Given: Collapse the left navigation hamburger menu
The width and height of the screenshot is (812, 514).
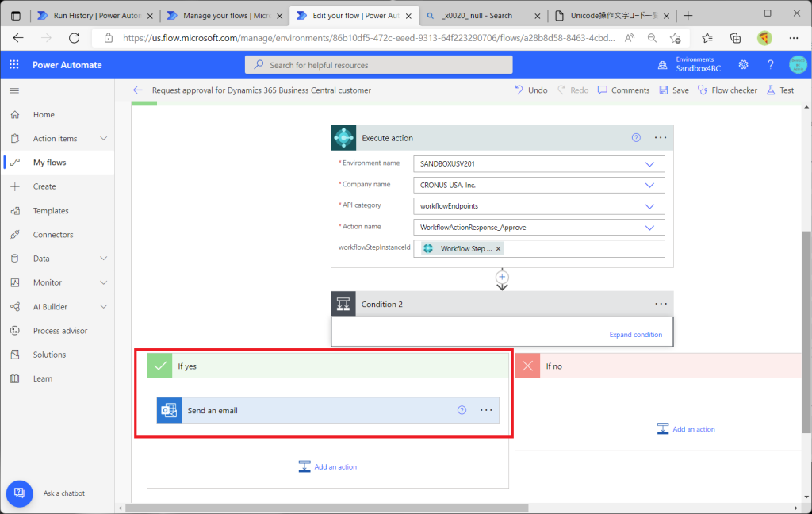Looking at the screenshot, I should click(x=14, y=90).
